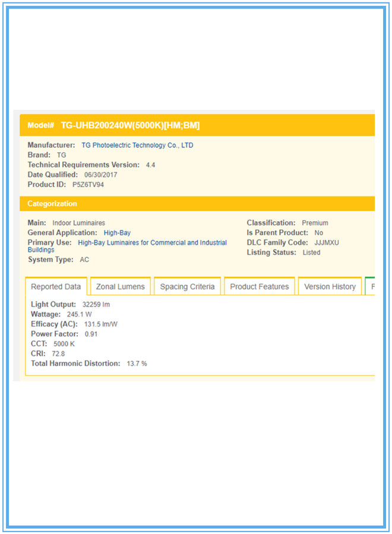Click Total Harmonic Distortion value 13.7 %
Viewport: 392px width, 534px height.
(x=137, y=364)
